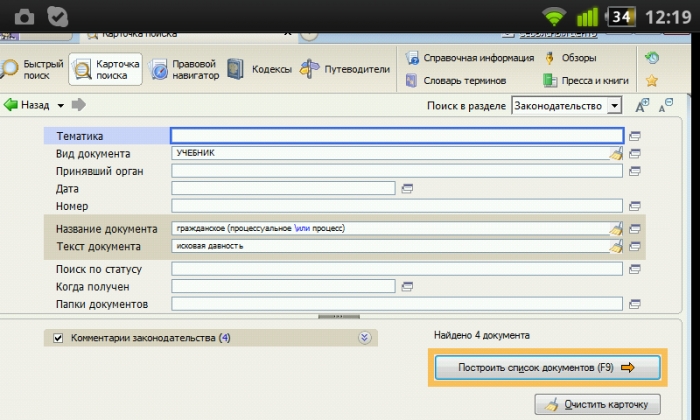Expand Комментарии законодательства chevron
This screenshot has width=700, height=420.
(x=364, y=338)
